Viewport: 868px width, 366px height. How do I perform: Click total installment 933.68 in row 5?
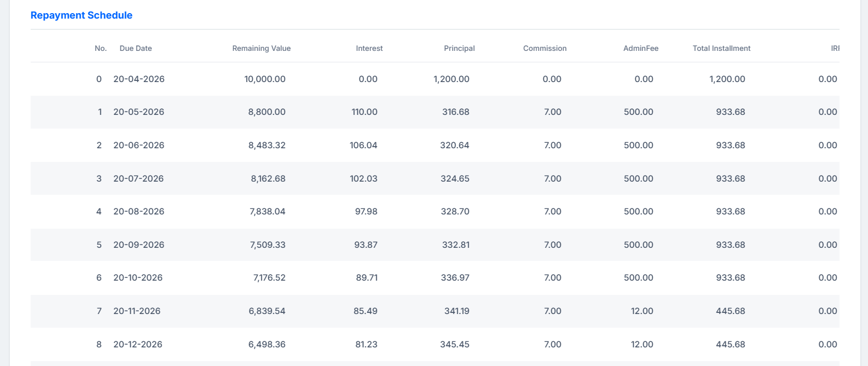(x=731, y=245)
